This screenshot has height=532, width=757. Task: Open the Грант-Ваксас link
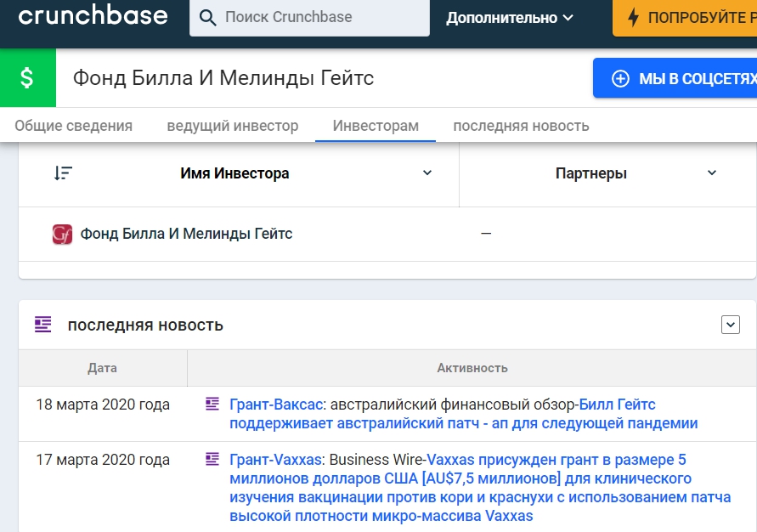[x=275, y=404]
